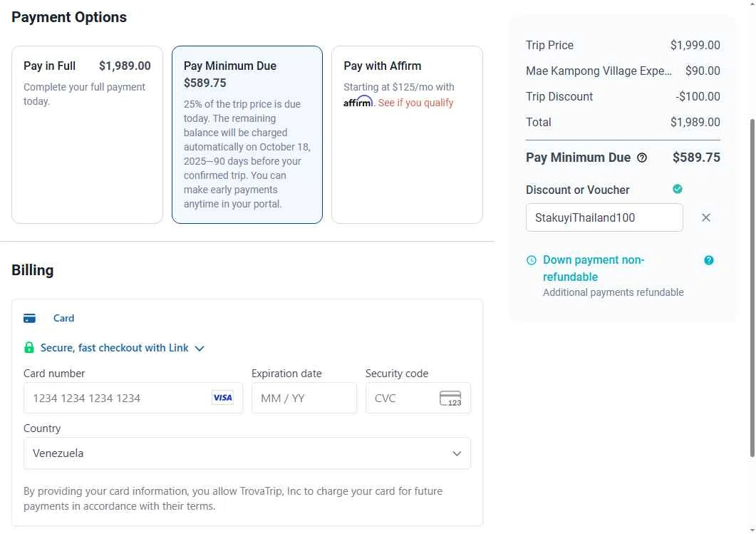Image resolution: width=756 pixels, height=534 pixels.
Task: Click the Mae Kampong Village Expe... line item
Action: (599, 71)
